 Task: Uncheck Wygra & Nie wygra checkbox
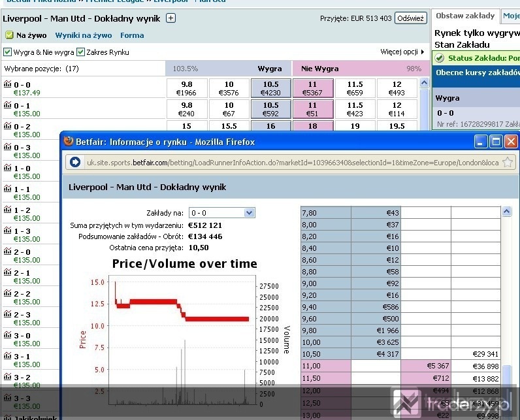click(7, 52)
